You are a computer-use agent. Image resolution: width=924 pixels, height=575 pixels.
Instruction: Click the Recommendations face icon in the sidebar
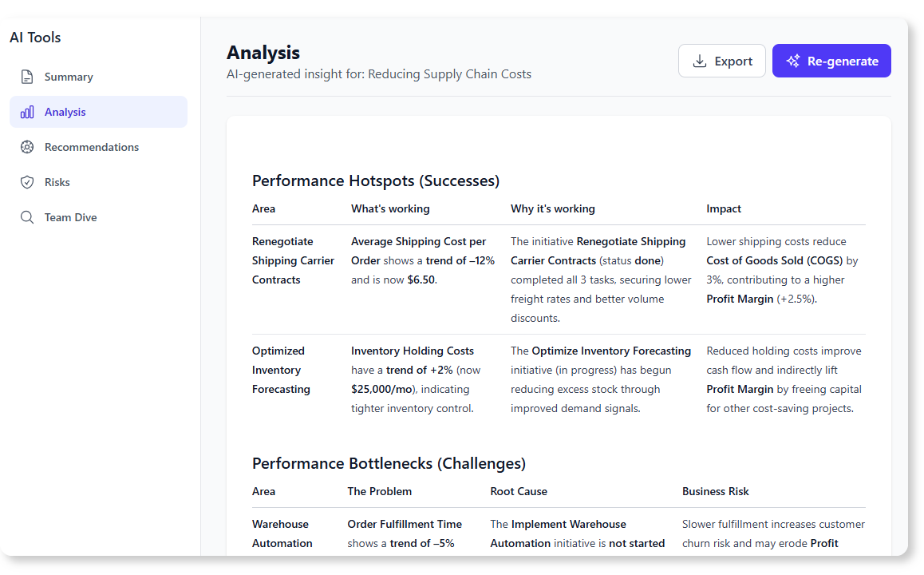click(x=26, y=147)
